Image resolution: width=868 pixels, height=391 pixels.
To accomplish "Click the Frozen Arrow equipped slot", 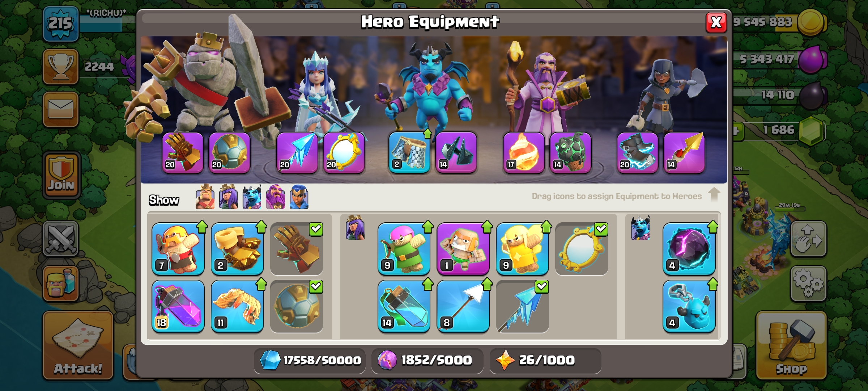I will tap(297, 152).
